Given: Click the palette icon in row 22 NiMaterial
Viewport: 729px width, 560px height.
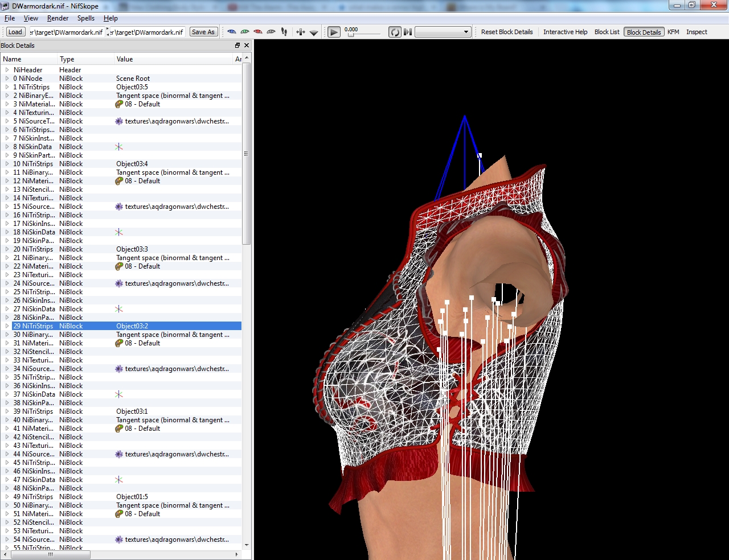Looking at the screenshot, I should [x=119, y=266].
